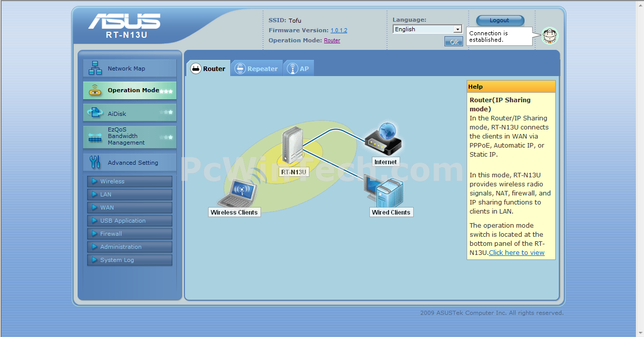
Task: Expand the WAN settings section
Action: click(x=130, y=208)
